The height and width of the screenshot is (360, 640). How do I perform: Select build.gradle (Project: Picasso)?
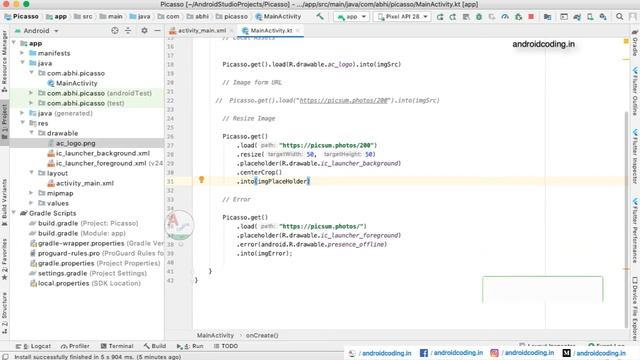pos(88,223)
